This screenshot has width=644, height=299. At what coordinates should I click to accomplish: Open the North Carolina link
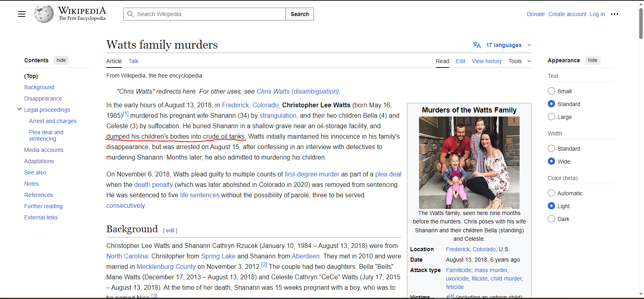click(x=127, y=256)
